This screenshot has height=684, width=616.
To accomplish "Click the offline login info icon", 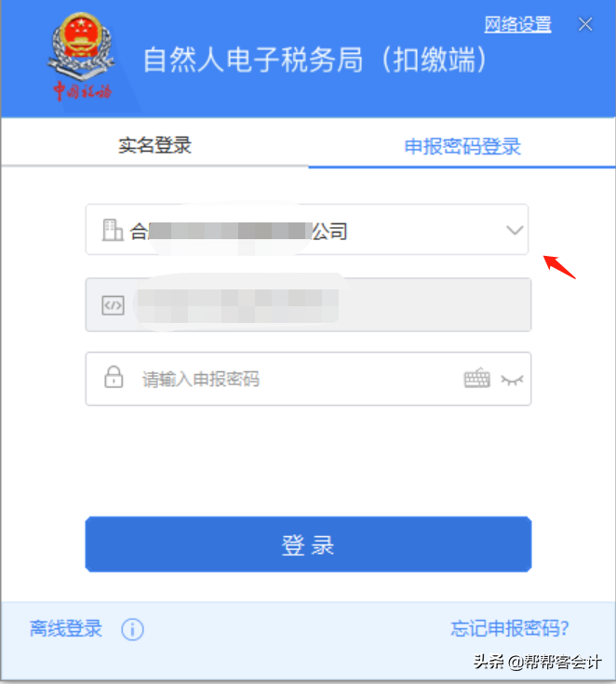I will (x=132, y=629).
